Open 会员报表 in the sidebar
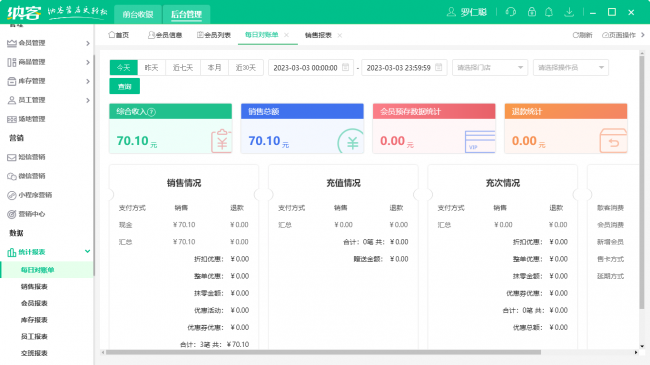Image resolution: width=650 pixels, height=365 pixels. pyautogui.click(x=34, y=303)
